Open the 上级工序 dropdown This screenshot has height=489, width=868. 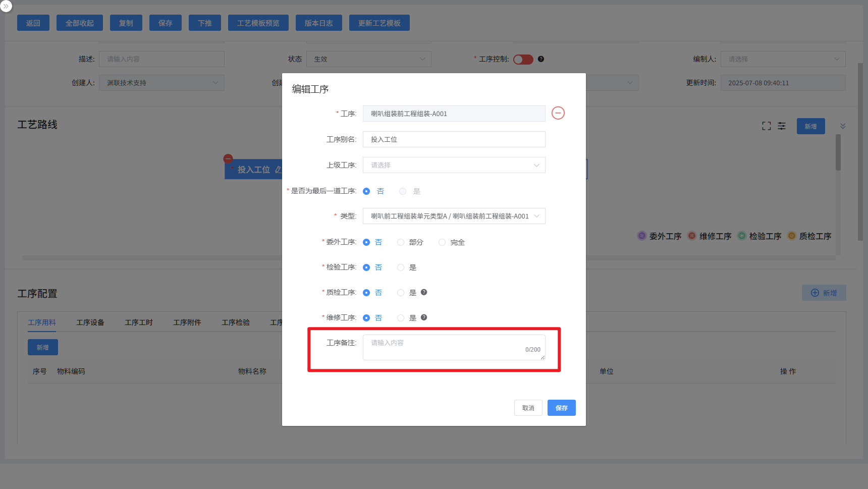[454, 165]
